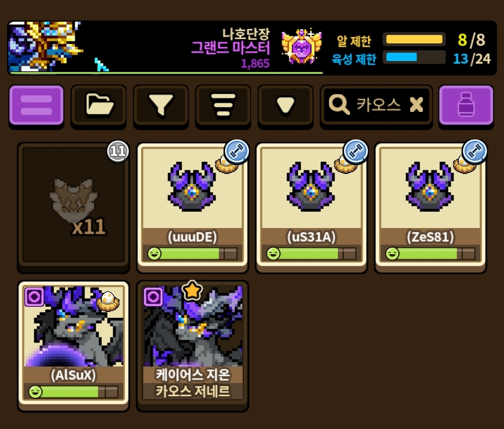Click the gold star on 케이어스 지온 card
Viewport: 504px width, 429px height.
pos(192,290)
